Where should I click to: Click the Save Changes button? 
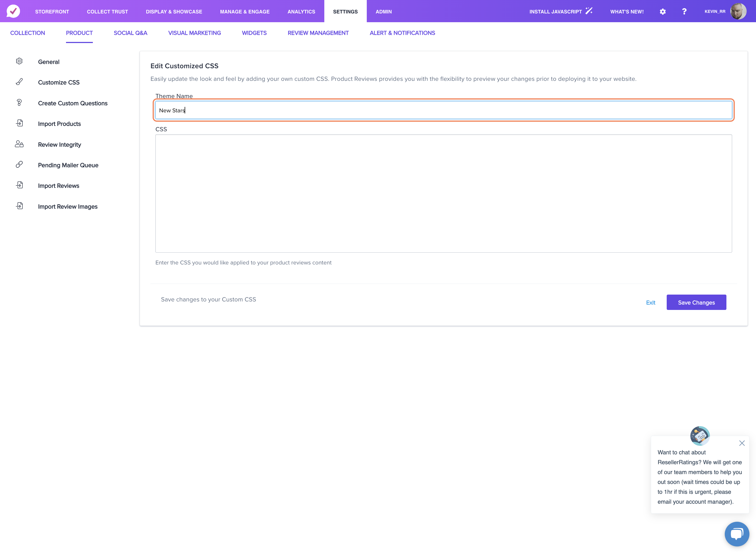click(x=696, y=302)
